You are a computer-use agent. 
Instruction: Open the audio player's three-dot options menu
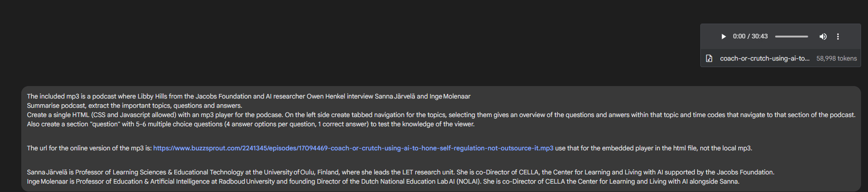pos(838,37)
